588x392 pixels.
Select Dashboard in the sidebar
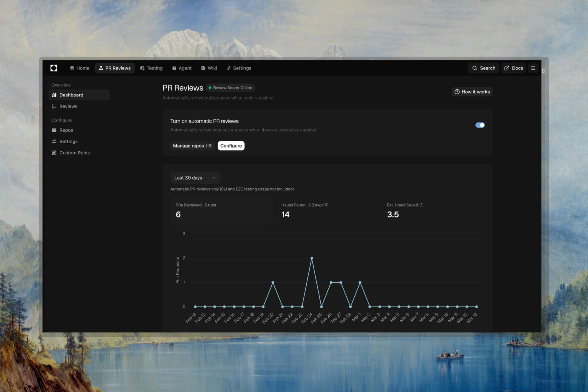[79, 95]
